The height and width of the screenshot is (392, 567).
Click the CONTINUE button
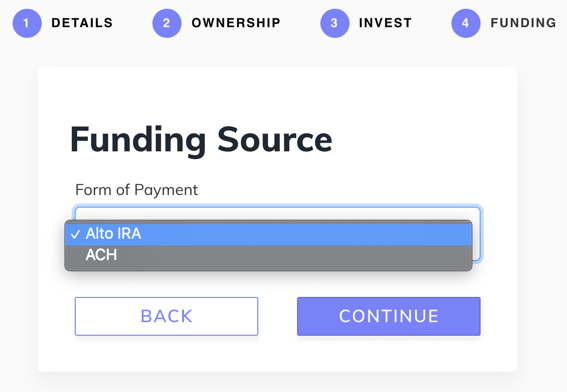(389, 316)
